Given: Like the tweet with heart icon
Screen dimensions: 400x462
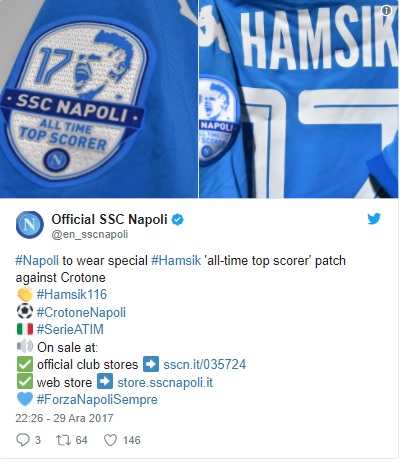Looking at the screenshot, I should [110, 440].
